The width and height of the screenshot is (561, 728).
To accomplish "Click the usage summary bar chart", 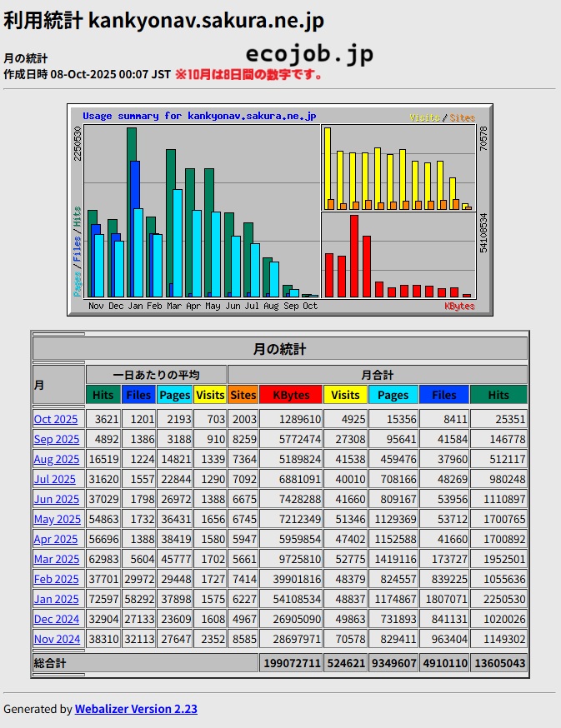I will pyautogui.click(x=279, y=210).
